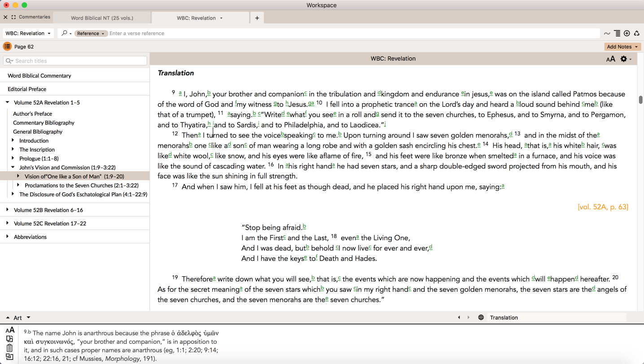This screenshot has height=364, width=644.
Task: Open the Reference search field dropdown
Action: pyautogui.click(x=91, y=34)
